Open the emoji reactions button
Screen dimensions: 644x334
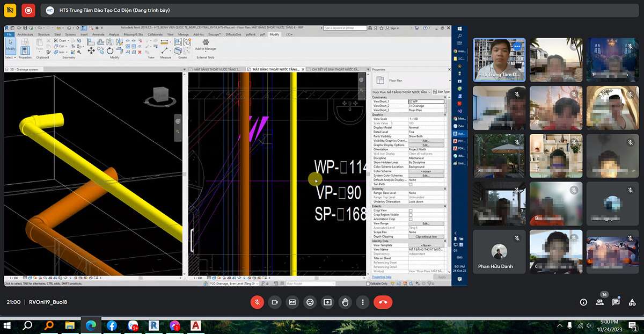pyautogui.click(x=310, y=302)
